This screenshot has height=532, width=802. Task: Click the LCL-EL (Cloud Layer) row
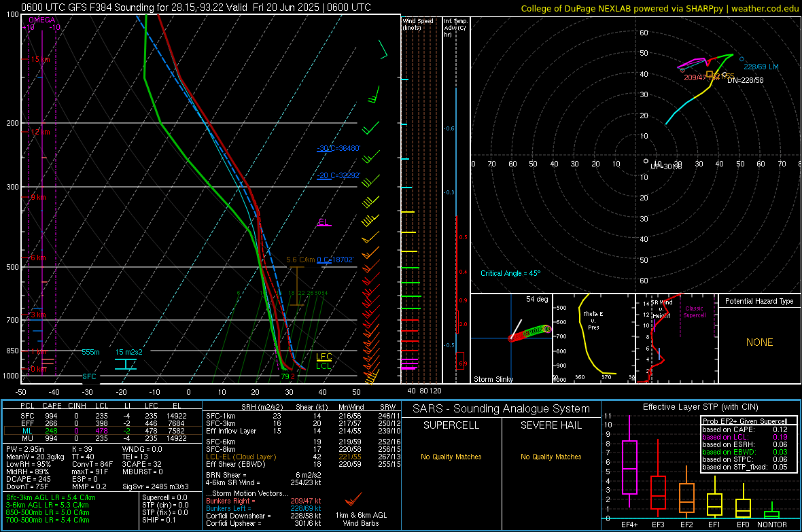(x=303, y=457)
